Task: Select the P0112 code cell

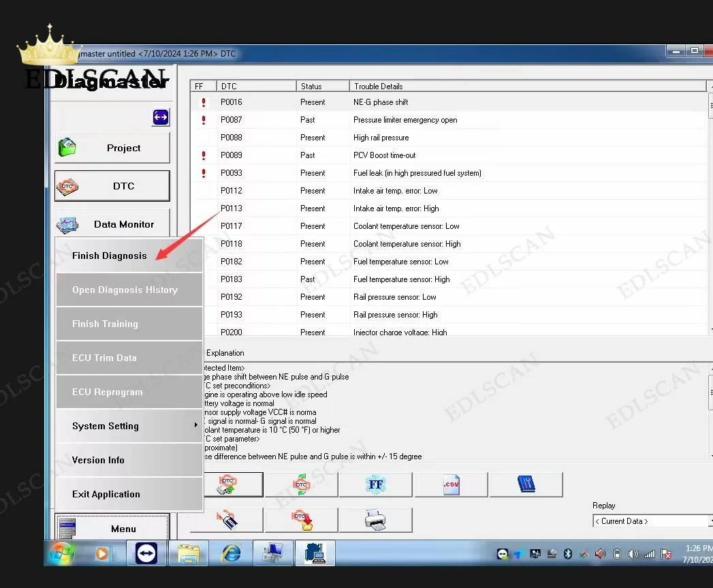Action: (x=232, y=191)
